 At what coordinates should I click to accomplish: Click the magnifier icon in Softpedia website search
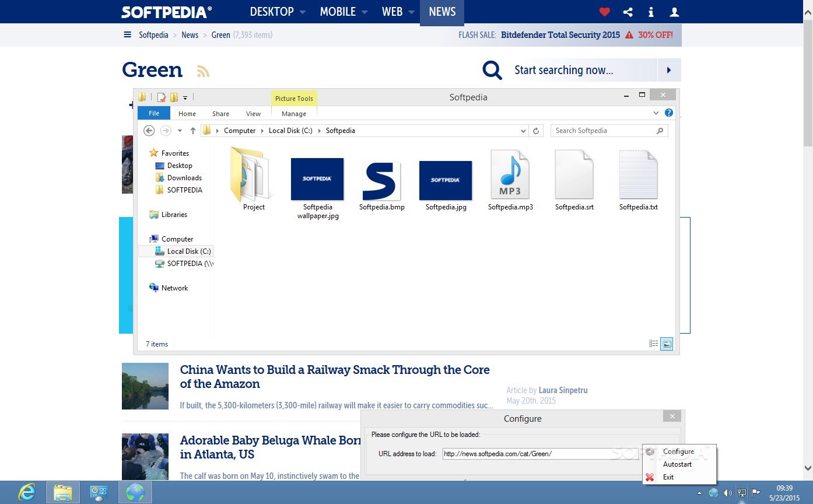click(x=492, y=71)
